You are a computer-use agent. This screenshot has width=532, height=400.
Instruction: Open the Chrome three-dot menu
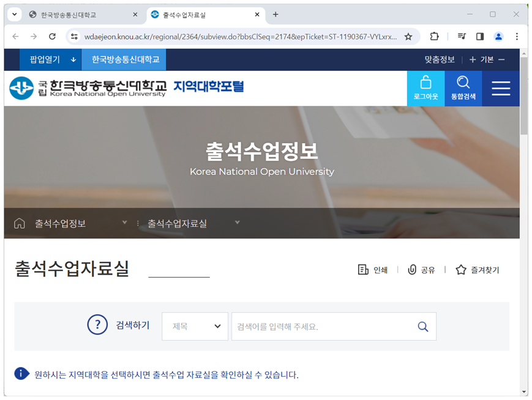tap(517, 36)
